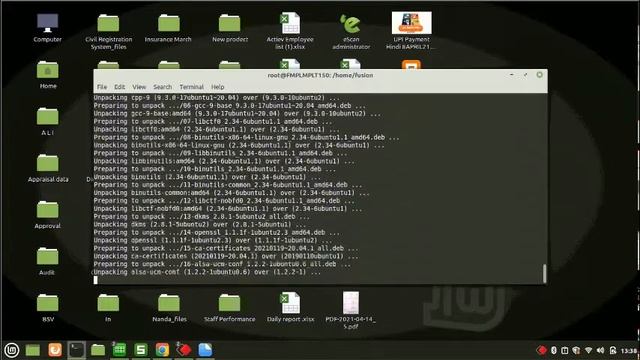
Task: Click the terminal window title bar
Action: coord(320,75)
